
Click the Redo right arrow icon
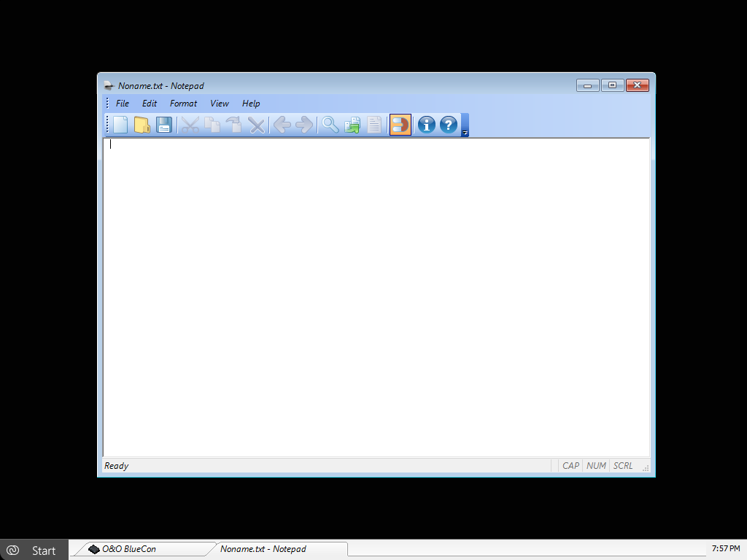coord(304,125)
